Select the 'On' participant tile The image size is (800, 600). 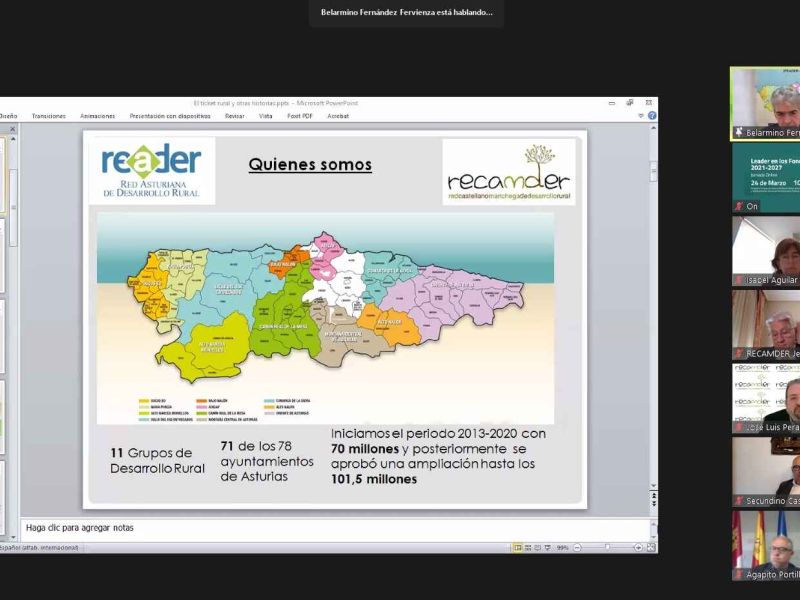tap(766, 178)
